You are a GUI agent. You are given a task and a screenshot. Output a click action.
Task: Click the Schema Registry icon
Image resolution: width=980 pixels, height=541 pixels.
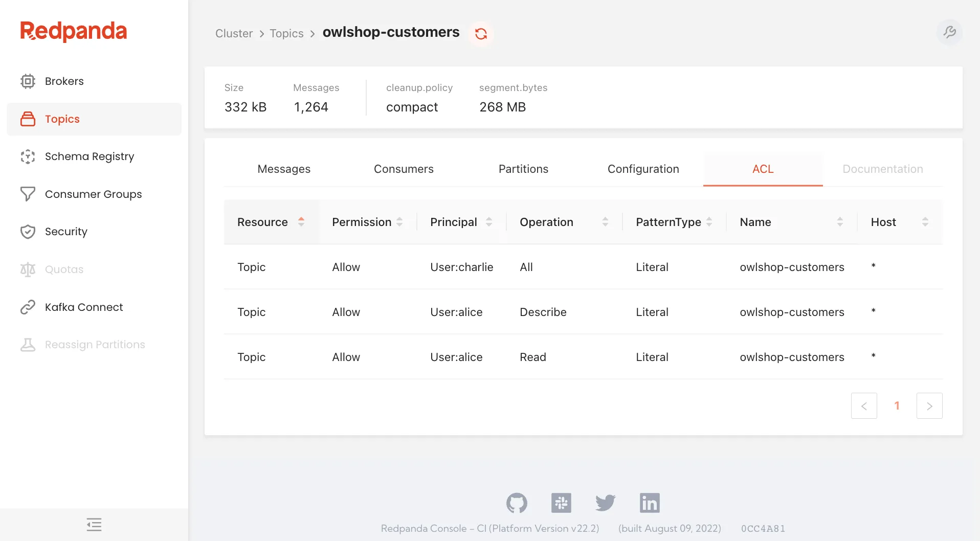point(28,156)
